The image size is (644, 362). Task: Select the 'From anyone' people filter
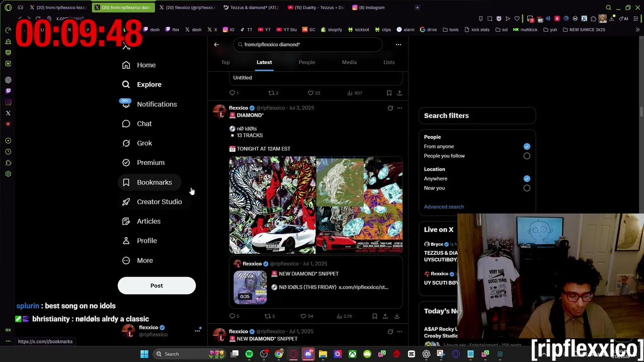[x=527, y=146]
